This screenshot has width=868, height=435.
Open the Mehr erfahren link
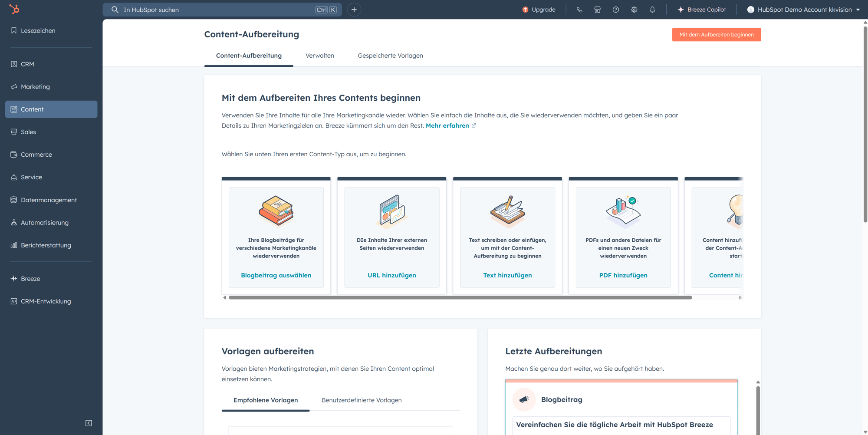(x=451, y=125)
